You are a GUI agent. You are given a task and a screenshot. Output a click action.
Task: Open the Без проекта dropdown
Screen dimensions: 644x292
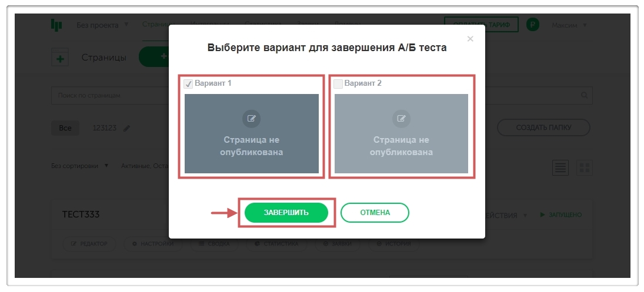point(98,25)
